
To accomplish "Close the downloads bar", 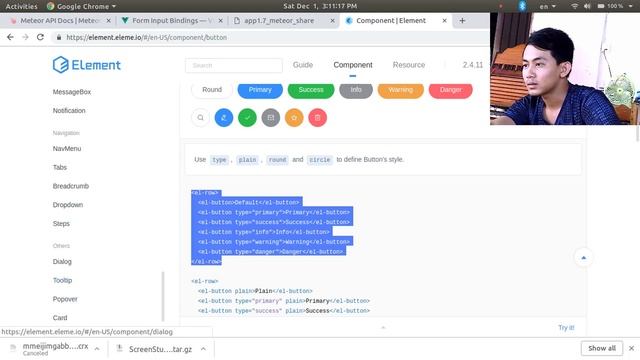I will [631, 348].
